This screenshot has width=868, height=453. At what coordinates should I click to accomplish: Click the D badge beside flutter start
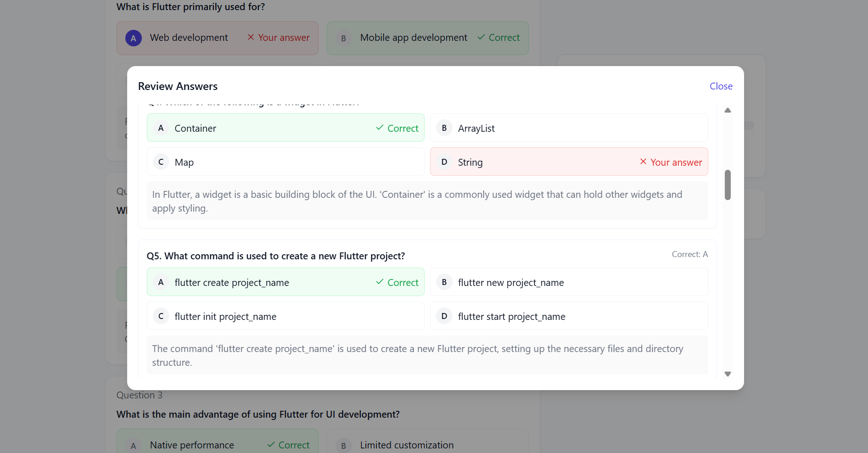pyautogui.click(x=444, y=316)
